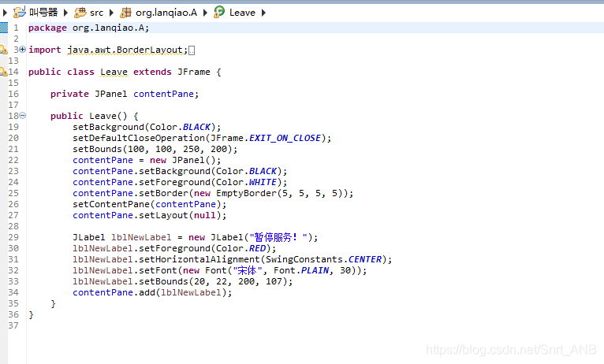604x364 pixels.
Task: Select src breadcrumb label
Action: (x=96, y=13)
